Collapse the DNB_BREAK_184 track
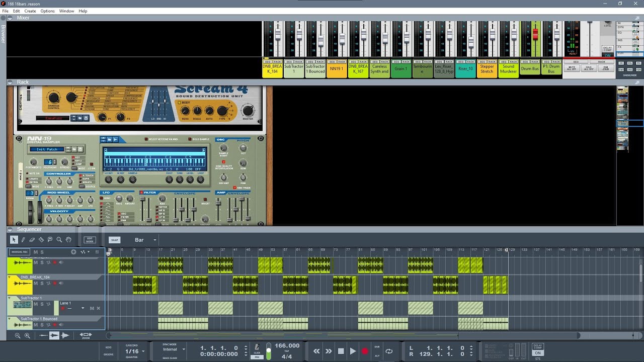 click(10, 277)
